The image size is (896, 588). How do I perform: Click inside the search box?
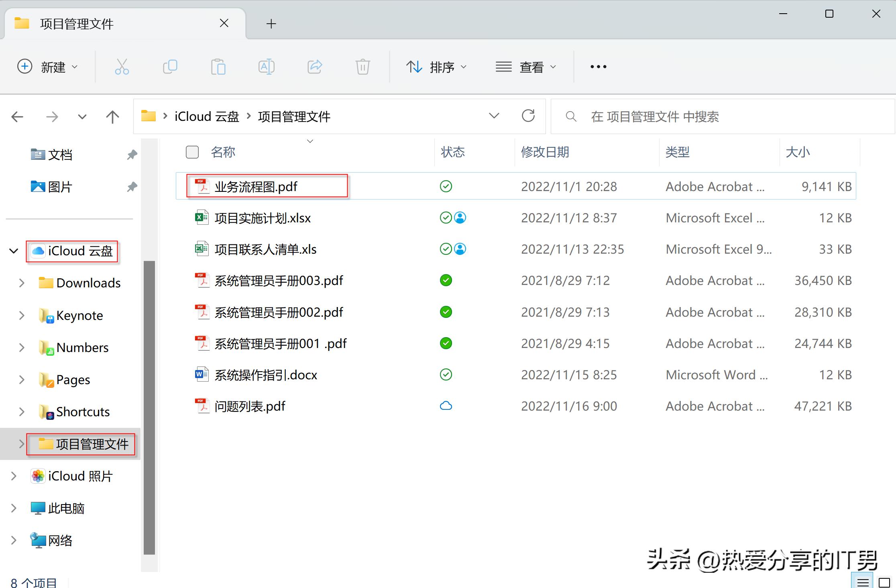[x=682, y=116]
